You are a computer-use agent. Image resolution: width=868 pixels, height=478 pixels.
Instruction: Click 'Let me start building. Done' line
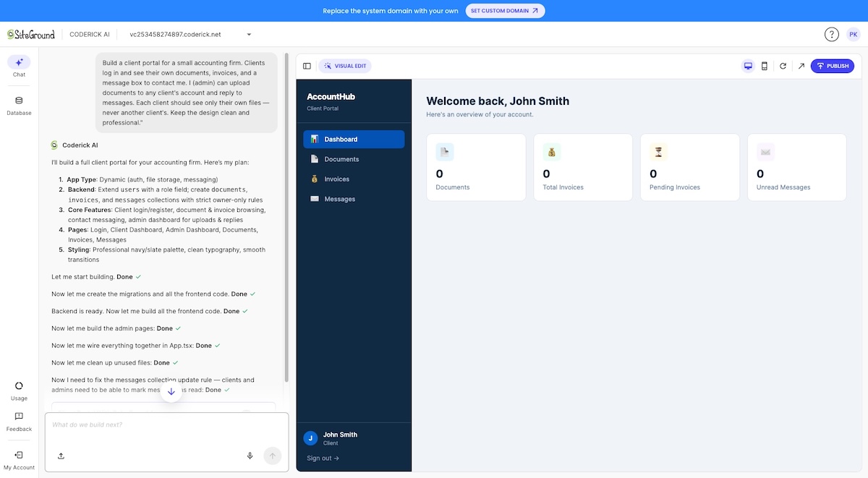coord(96,277)
